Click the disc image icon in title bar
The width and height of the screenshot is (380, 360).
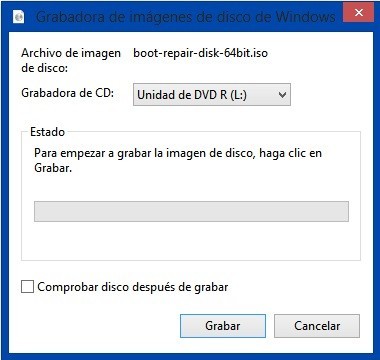point(19,16)
